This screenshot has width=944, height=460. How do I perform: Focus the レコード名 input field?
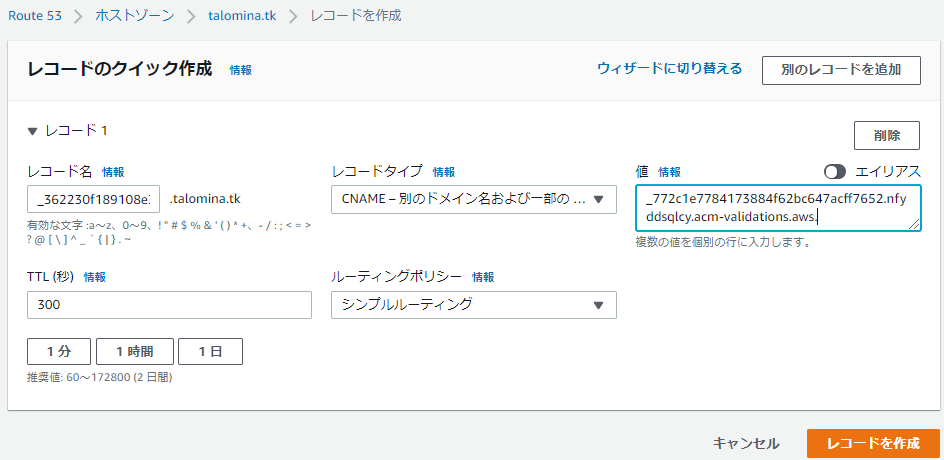coord(93,199)
